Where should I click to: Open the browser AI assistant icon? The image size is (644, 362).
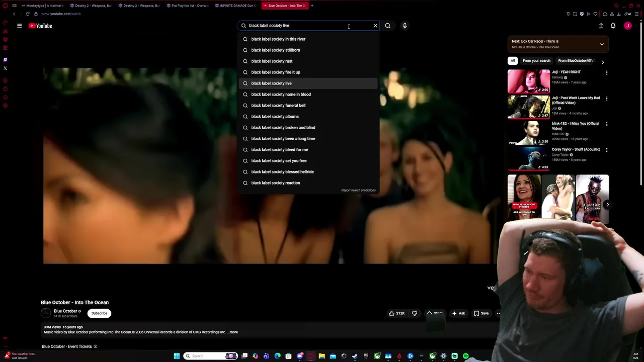(x=627, y=14)
